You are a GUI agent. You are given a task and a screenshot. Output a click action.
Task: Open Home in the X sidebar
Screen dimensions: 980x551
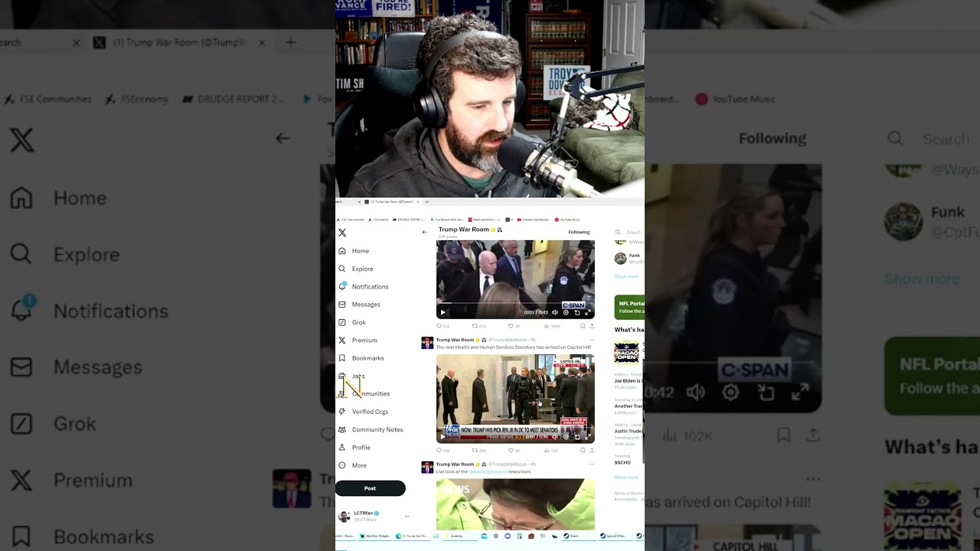pyautogui.click(x=354, y=251)
